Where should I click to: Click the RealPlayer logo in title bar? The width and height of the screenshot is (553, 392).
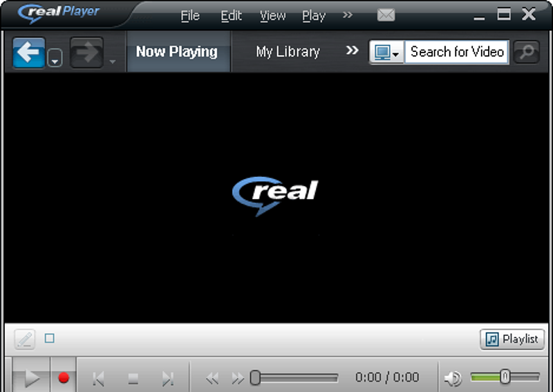[x=59, y=13]
